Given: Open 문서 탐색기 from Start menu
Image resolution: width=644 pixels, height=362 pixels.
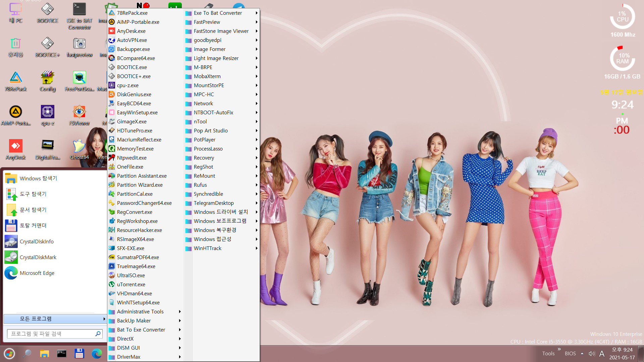Looking at the screenshot, I should (55, 210).
